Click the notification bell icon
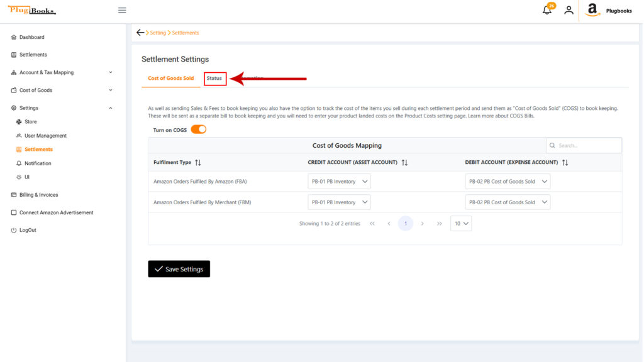This screenshot has width=644, height=362. point(547,9)
